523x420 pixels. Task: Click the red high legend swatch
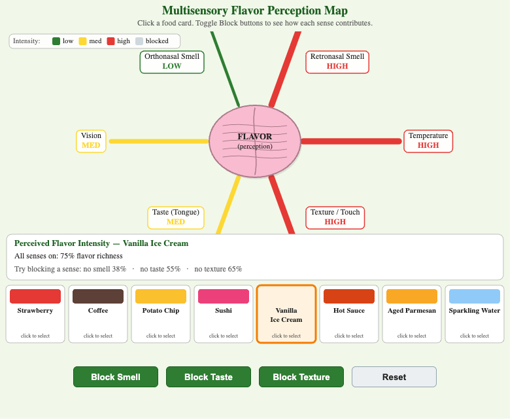pyautogui.click(x=110, y=41)
